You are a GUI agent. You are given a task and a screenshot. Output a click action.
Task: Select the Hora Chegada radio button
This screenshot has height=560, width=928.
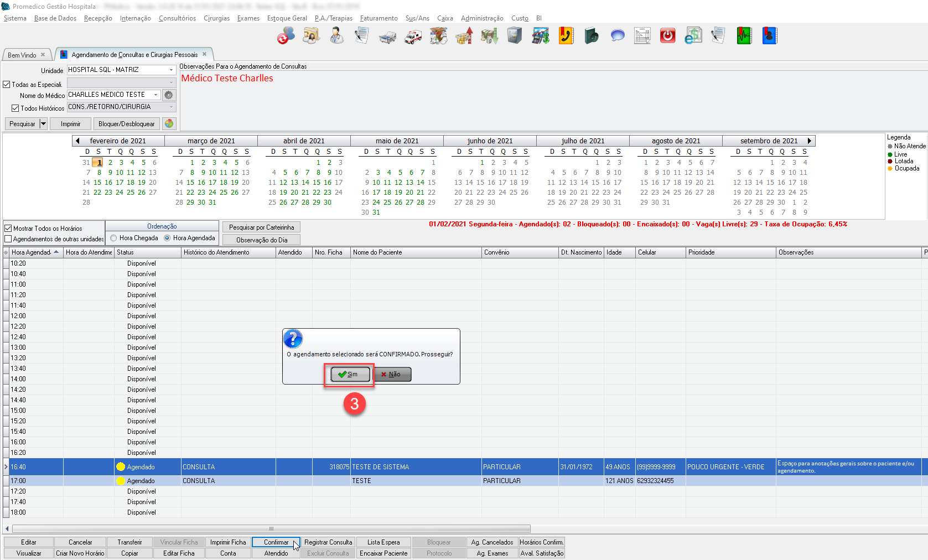(x=113, y=238)
